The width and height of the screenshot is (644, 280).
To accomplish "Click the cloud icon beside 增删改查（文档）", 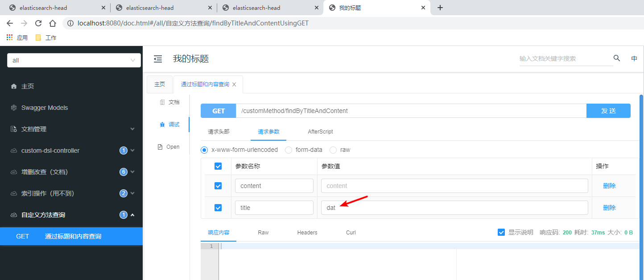I will [13, 172].
